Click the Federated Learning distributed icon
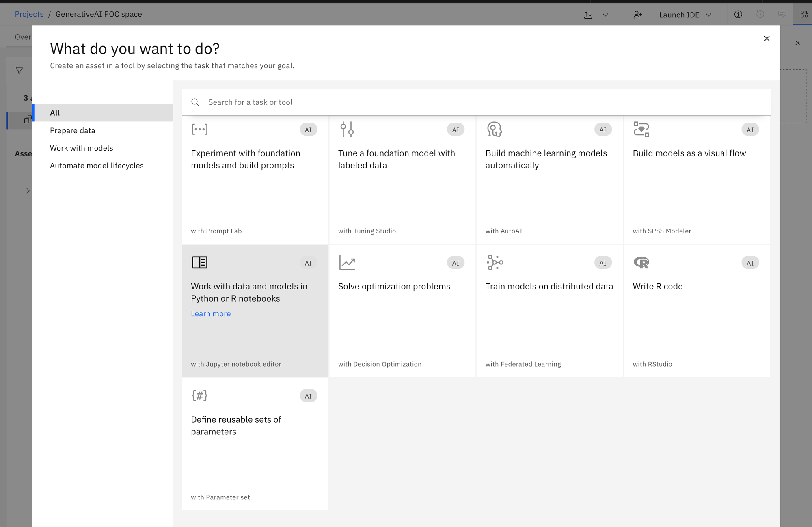This screenshot has height=527, width=812. point(494,262)
